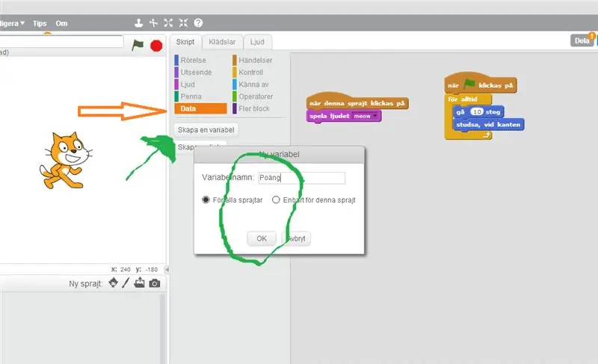Click the Dela share button
Image resolution: width=598 pixels, height=364 pixels.
tap(582, 40)
